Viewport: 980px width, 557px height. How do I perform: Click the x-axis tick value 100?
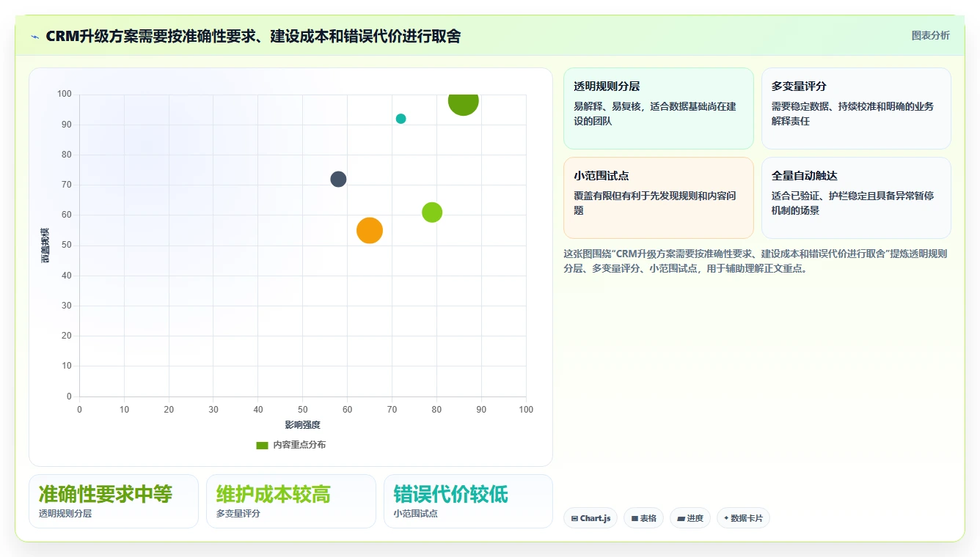[x=526, y=410]
